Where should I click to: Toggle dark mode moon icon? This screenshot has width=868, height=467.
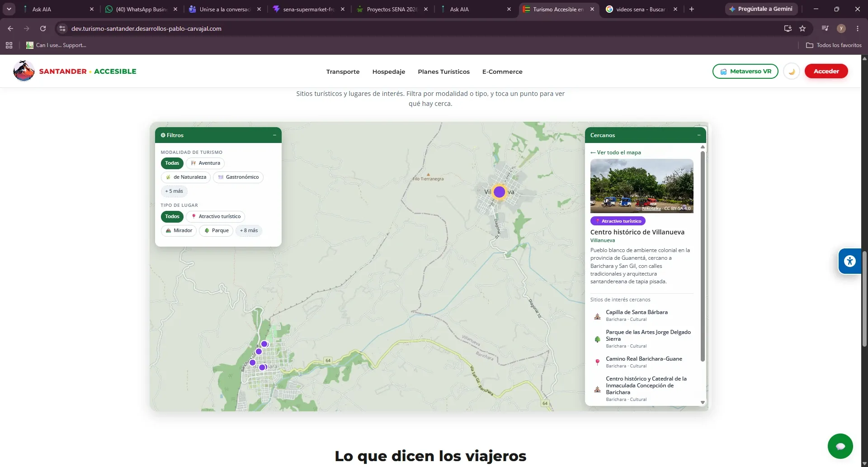click(x=792, y=71)
